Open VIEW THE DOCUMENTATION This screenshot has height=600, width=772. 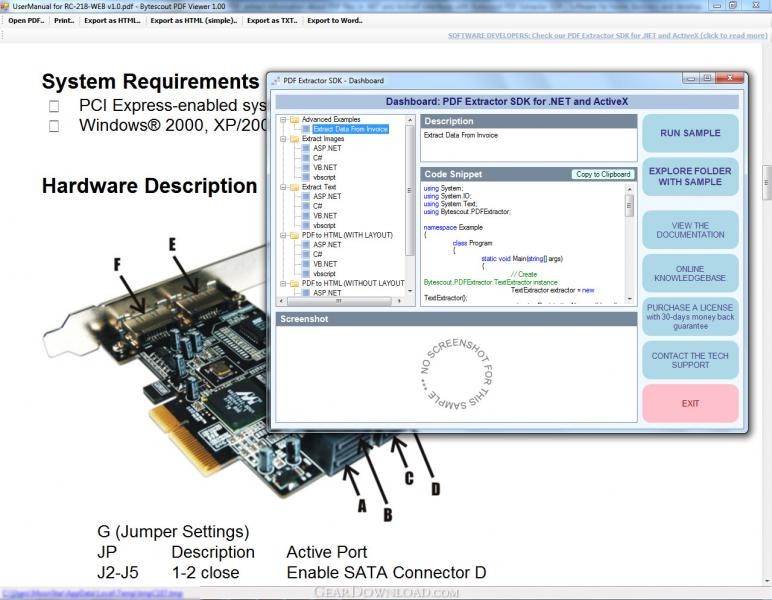point(690,230)
